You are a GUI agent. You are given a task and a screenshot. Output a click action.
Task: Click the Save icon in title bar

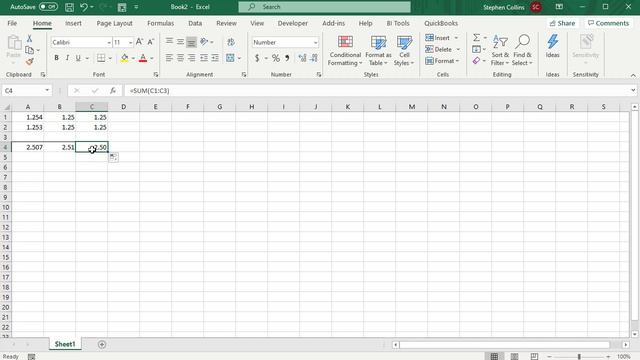point(69,7)
